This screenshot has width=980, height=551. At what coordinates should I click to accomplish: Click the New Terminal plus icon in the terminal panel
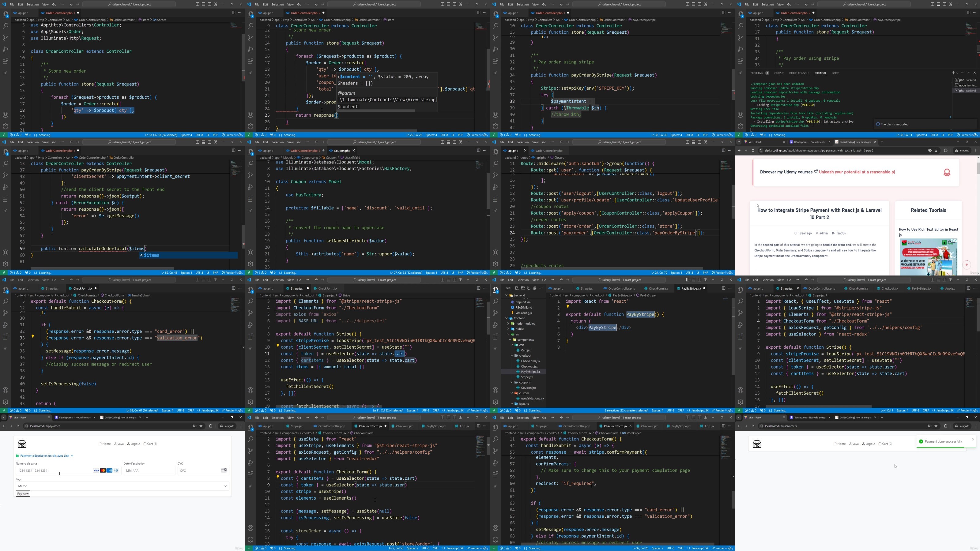(953, 73)
